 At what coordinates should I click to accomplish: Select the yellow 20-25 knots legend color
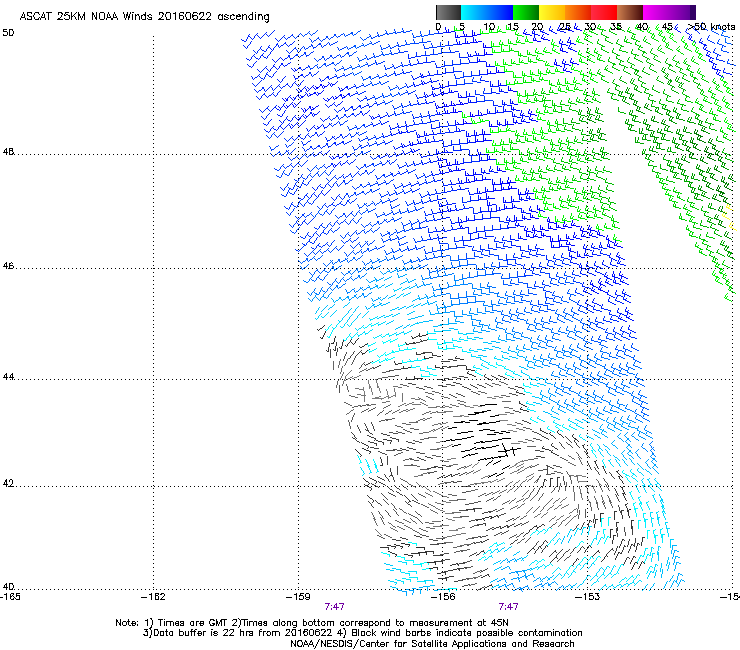click(552, 12)
